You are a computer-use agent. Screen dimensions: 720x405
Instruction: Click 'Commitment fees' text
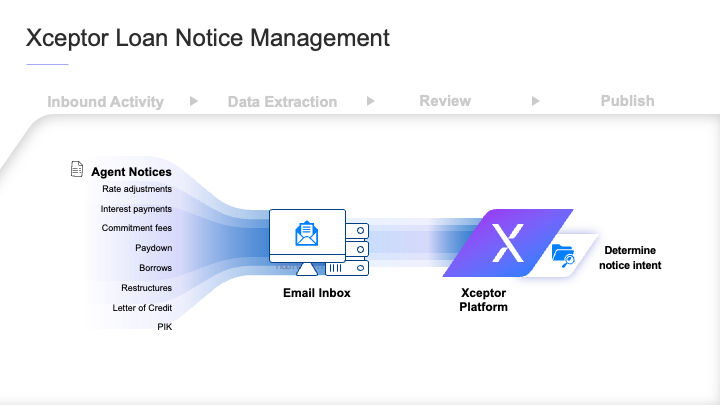pyautogui.click(x=137, y=228)
